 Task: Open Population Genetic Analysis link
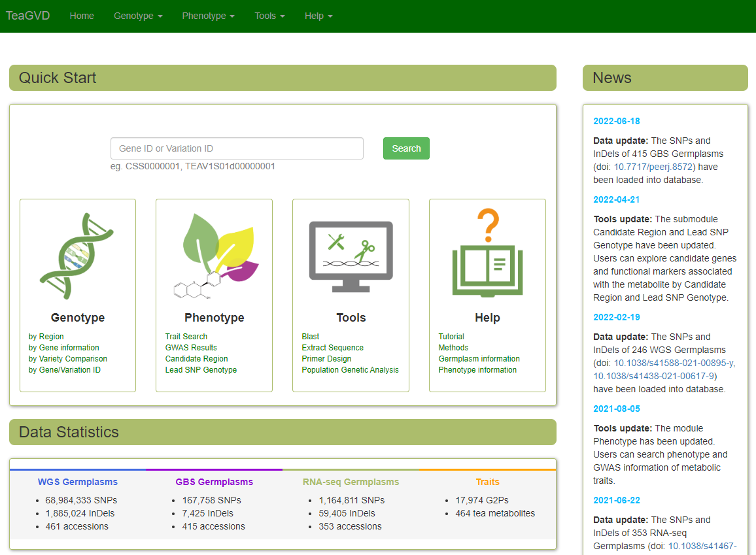point(350,370)
